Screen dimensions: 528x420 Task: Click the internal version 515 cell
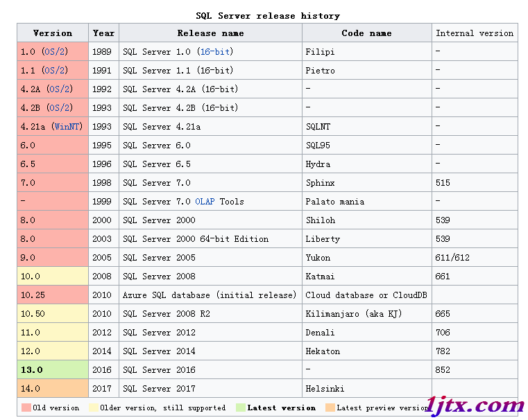point(475,182)
